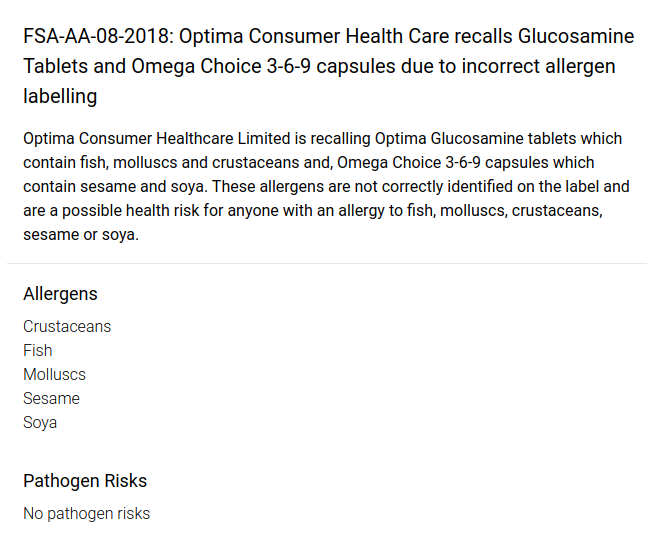Click the horizontal divider below the description
660x557 pixels.
(x=327, y=264)
